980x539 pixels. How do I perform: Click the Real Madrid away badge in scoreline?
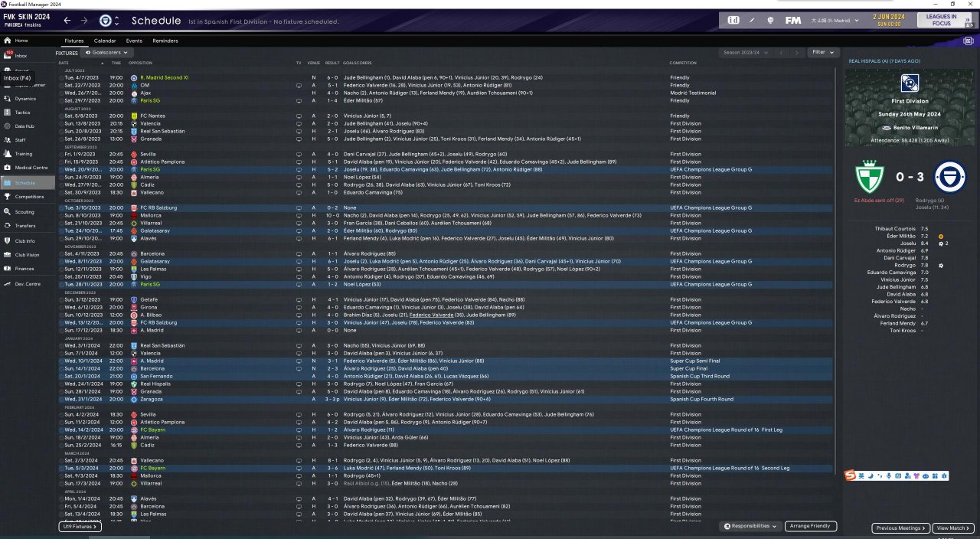pyautogui.click(x=949, y=177)
